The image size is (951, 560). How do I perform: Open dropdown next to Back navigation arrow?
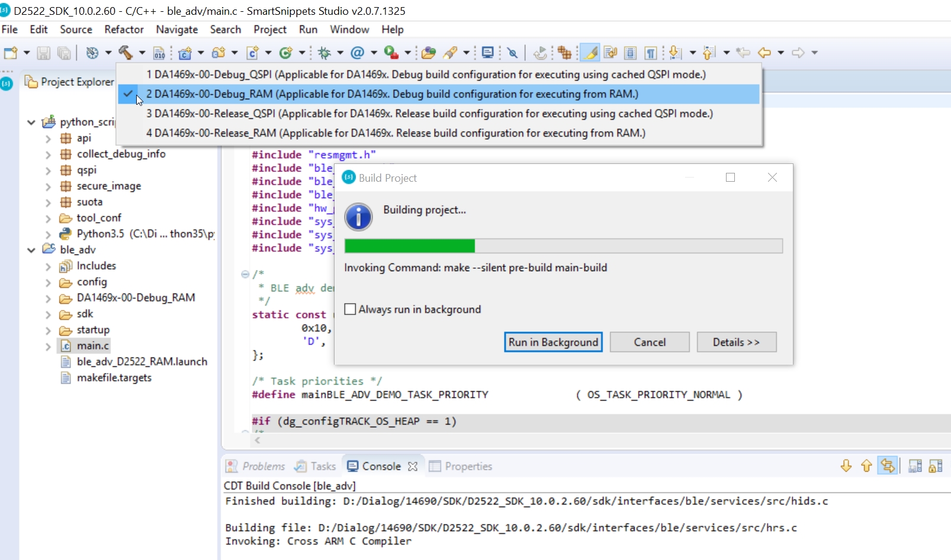click(780, 53)
